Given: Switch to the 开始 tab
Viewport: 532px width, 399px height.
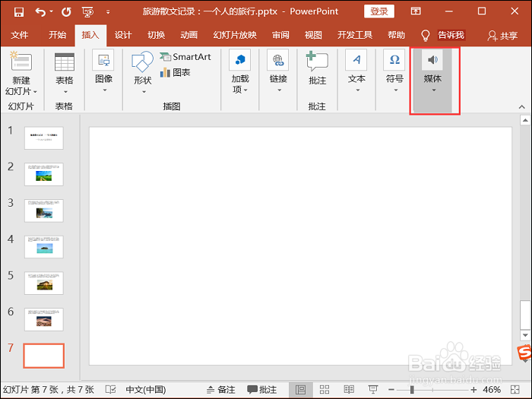Looking at the screenshot, I should pyautogui.click(x=57, y=35).
